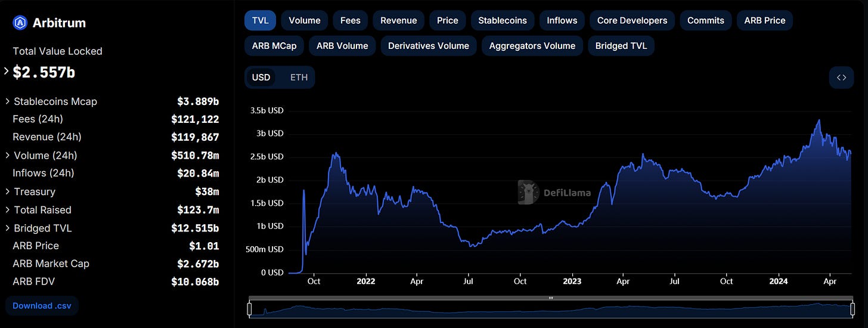
Task: Expand the Treasury row
Action: [x=7, y=191]
